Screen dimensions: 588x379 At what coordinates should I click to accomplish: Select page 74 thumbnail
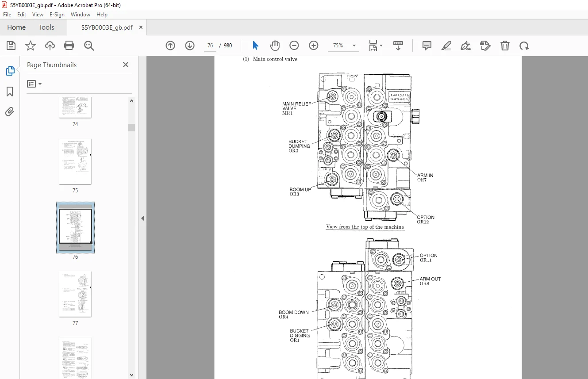[75, 107]
